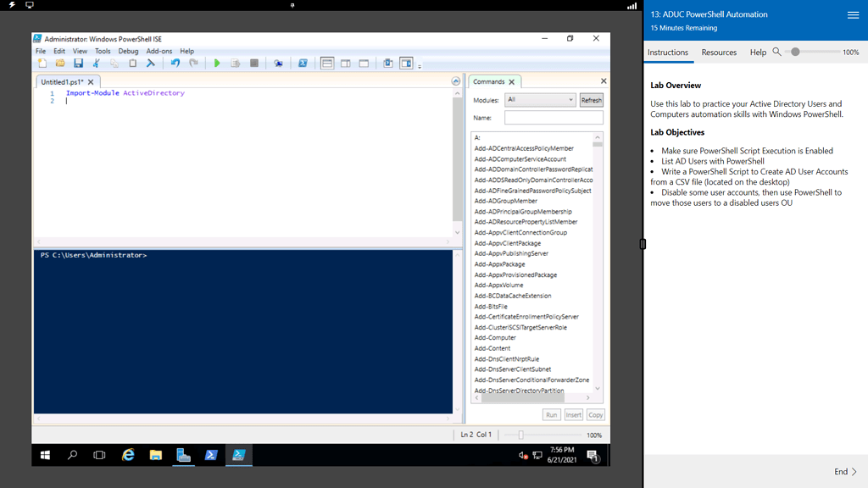Switch to the Resources tab in lab panel

pyautogui.click(x=719, y=52)
